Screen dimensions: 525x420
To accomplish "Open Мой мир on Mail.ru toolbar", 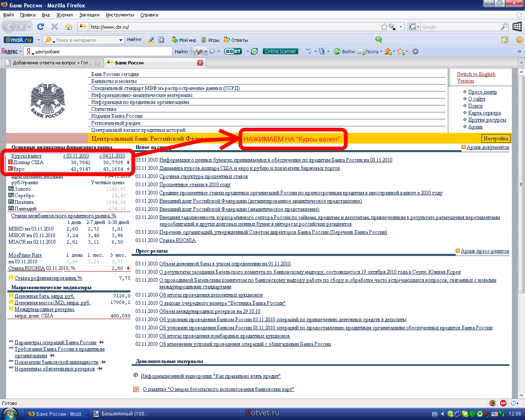I will click(x=184, y=40).
